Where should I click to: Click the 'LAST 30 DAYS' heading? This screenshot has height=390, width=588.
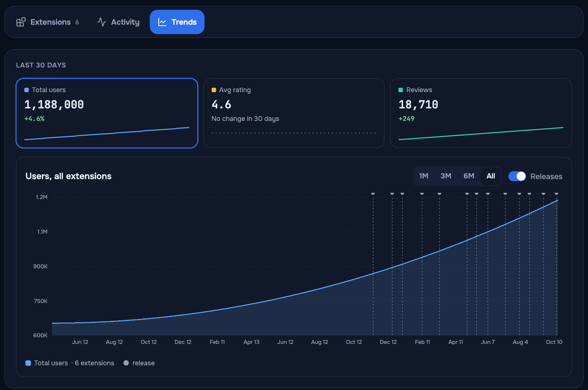coord(41,65)
